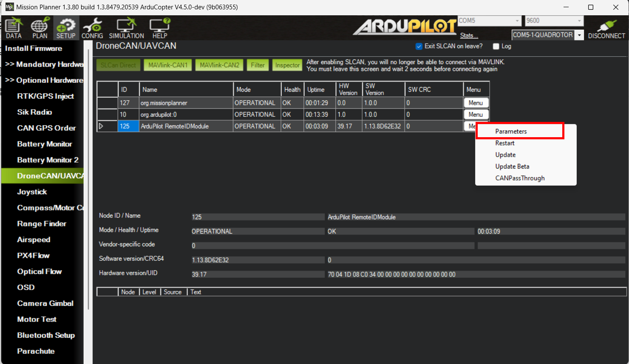Open RTK/GPS Inject setup page
Viewport: 629px width, 364px height.
click(45, 96)
